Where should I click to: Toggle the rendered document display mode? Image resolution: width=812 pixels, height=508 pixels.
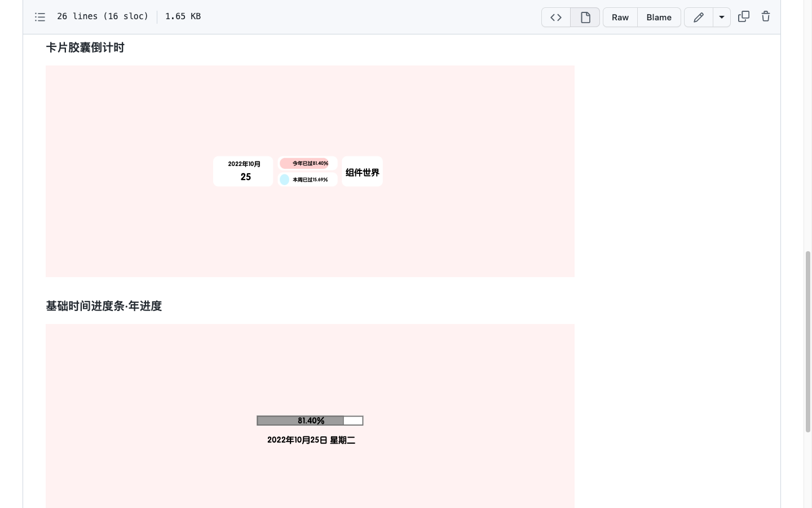(x=585, y=17)
